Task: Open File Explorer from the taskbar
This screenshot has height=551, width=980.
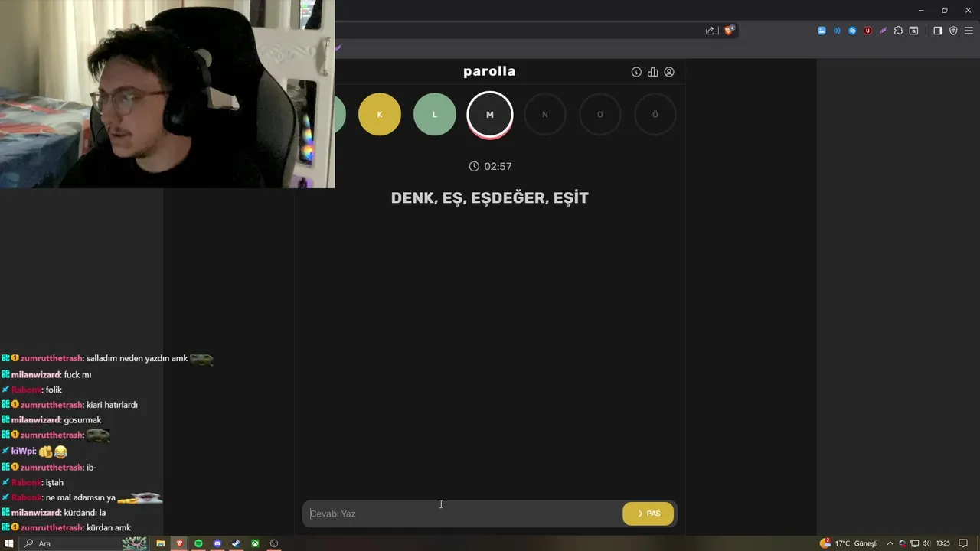Action: tap(161, 543)
